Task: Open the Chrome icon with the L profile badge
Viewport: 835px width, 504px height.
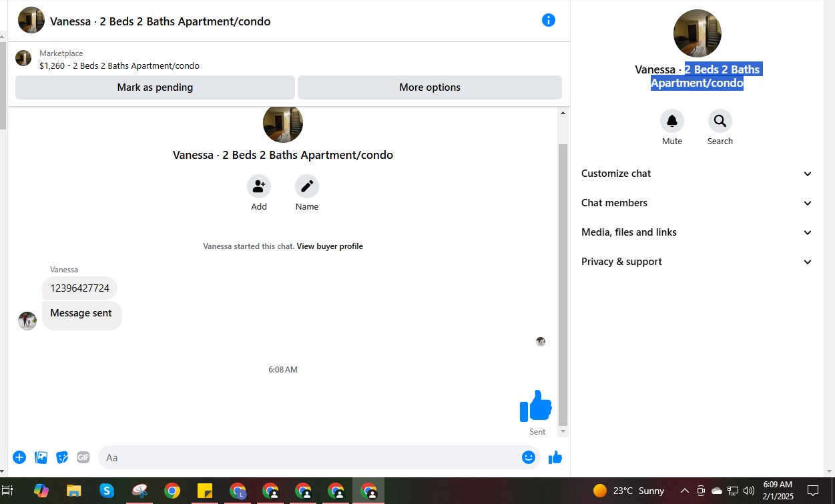Action: click(x=238, y=491)
